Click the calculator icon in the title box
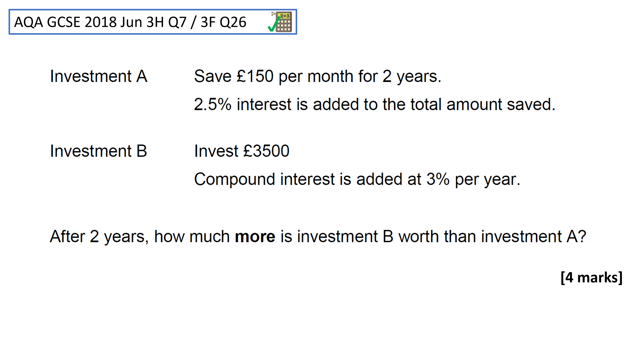The image size is (644, 362). click(x=283, y=22)
